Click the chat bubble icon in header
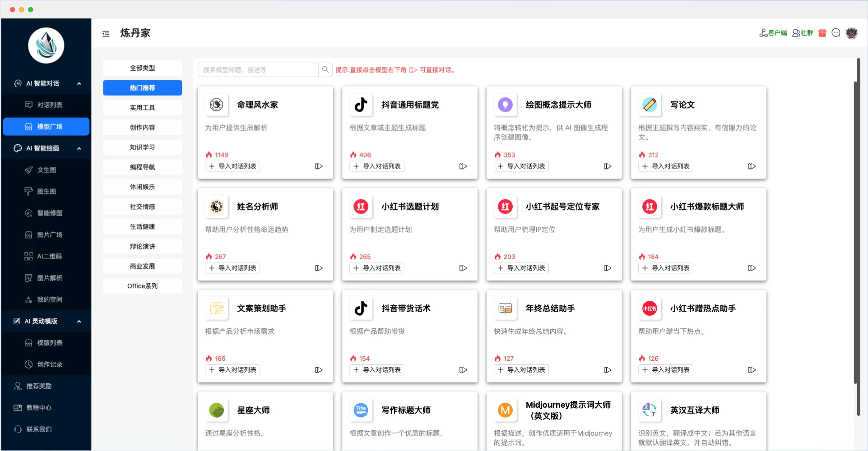868x451 pixels. point(836,33)
